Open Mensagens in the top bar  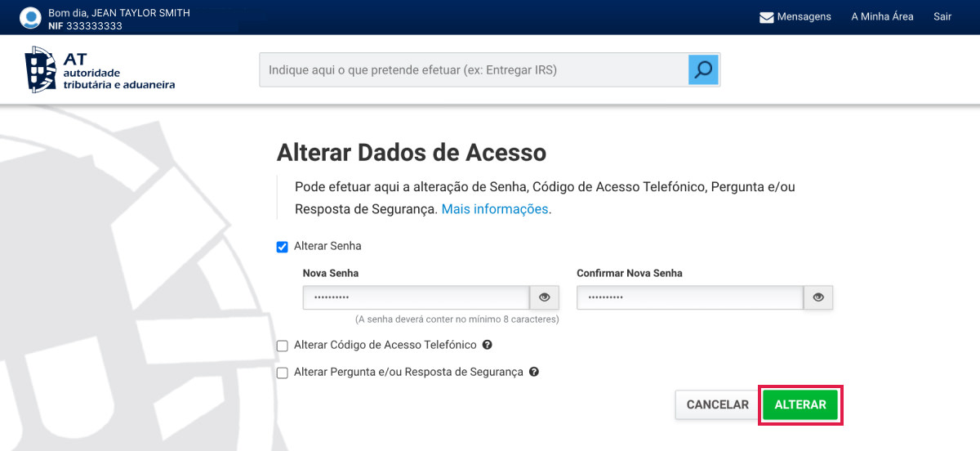click(795, 16)
